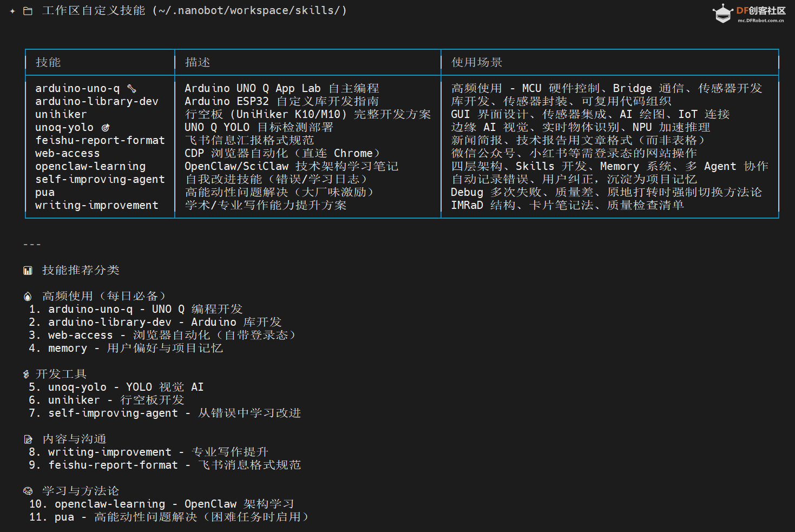Click list item 4 memory
The height and width of the screenshot is (532, 795).
click(68, 348)
